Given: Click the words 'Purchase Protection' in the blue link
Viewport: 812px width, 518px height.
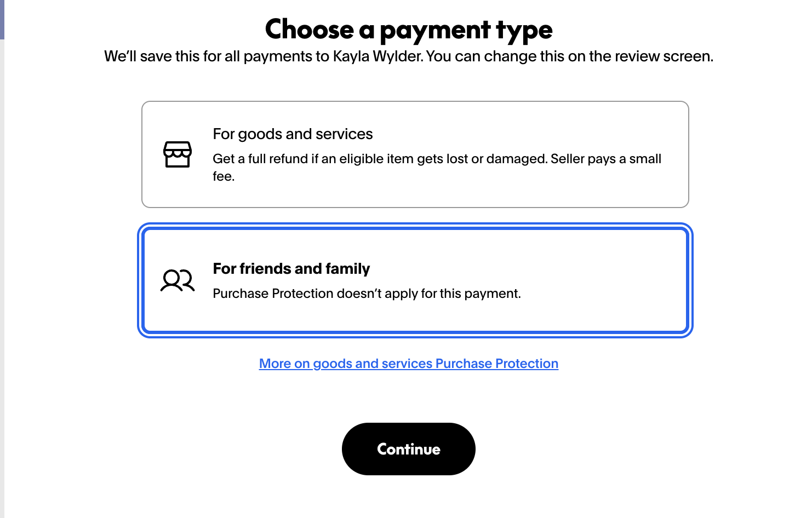Looking at the screenshot, I should [x=497, y=364].
